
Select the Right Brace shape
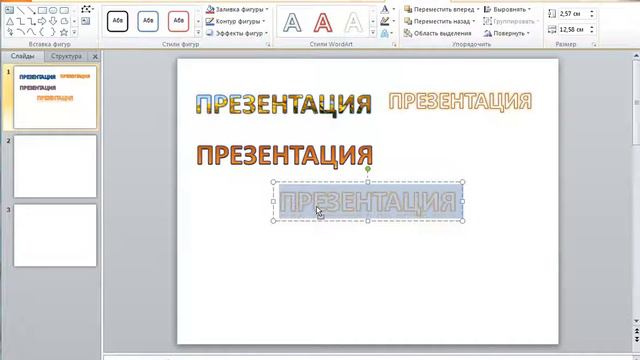coord(53,32)
